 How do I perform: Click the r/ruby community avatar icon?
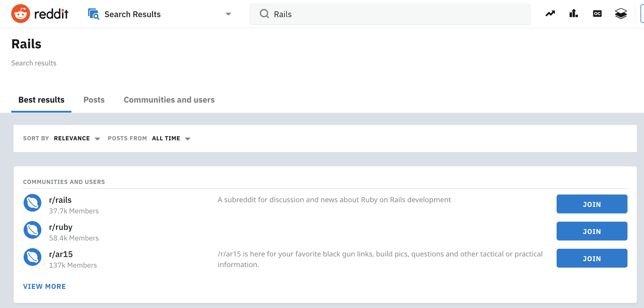[x=32, y=230]
